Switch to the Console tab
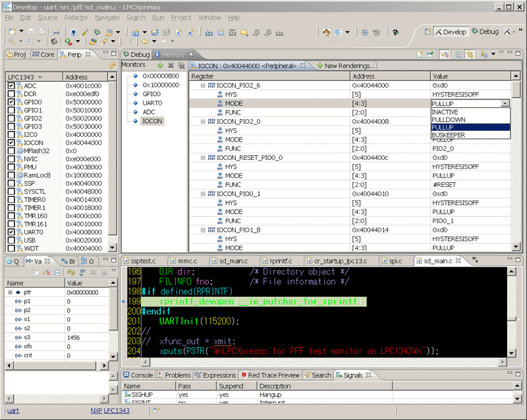The width and height of the screenshot is (527, 420). (x=138, y=375)
